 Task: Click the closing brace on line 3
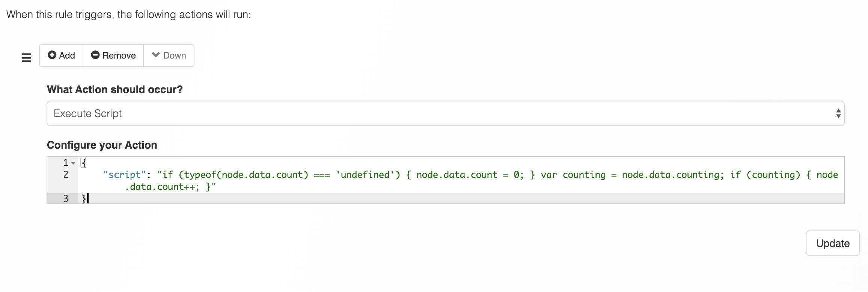click(x=84, y=199)
